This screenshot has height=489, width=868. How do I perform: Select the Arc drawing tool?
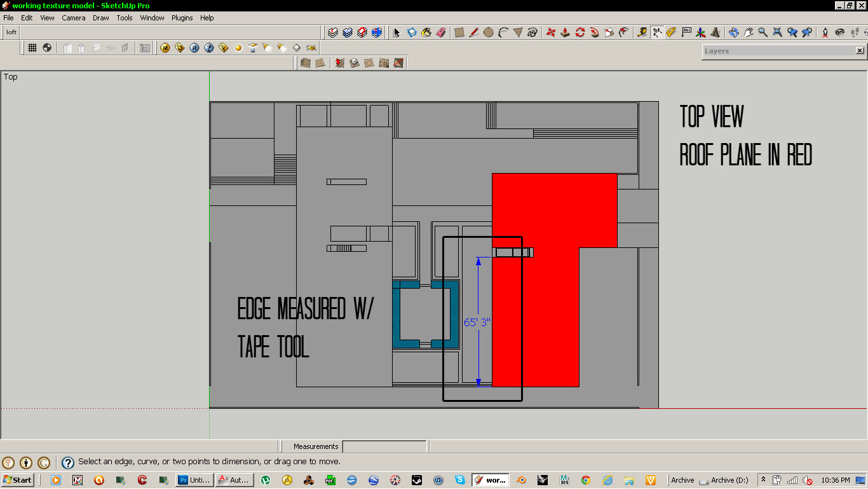point(503,32)
